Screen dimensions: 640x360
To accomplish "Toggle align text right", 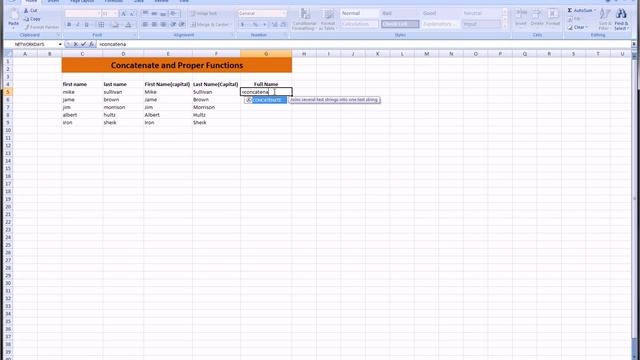I will pyautogui.click(x=163, y=25).
